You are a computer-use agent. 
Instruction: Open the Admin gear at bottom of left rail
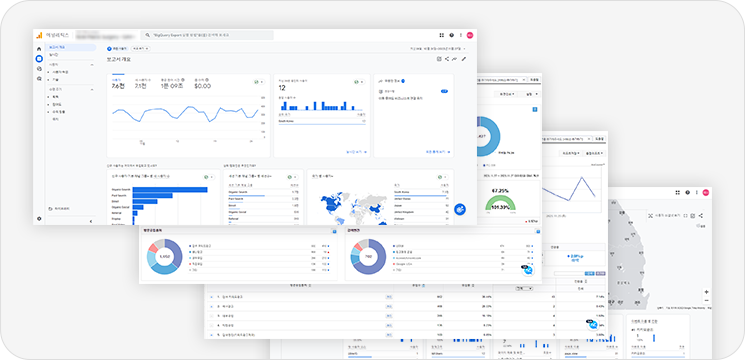click(39, 218)
